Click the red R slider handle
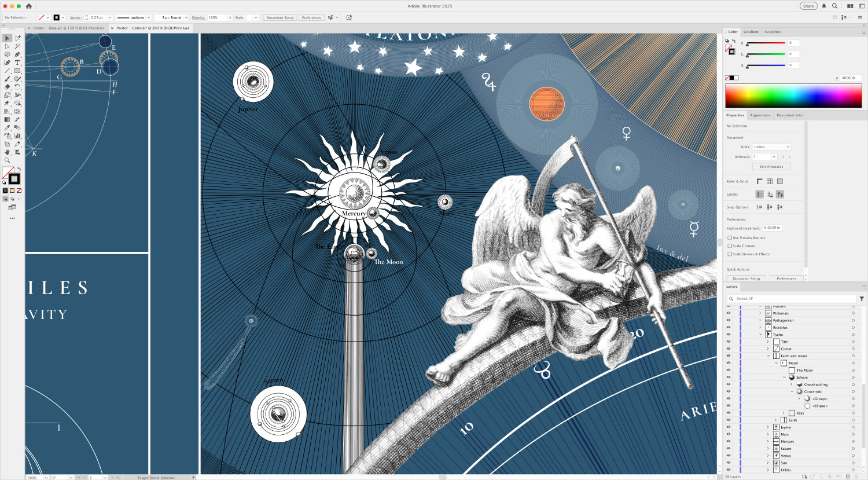 click(747, 45)
